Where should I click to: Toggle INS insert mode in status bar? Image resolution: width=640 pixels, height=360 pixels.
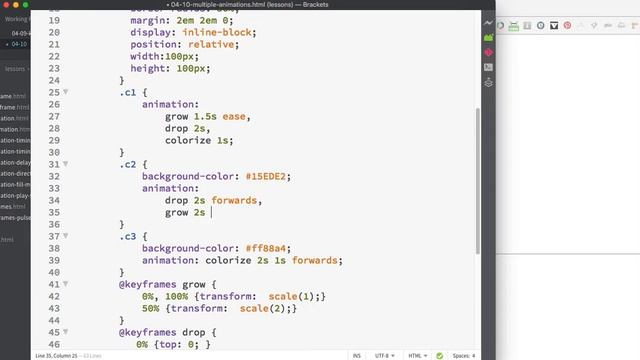point(357,356)
